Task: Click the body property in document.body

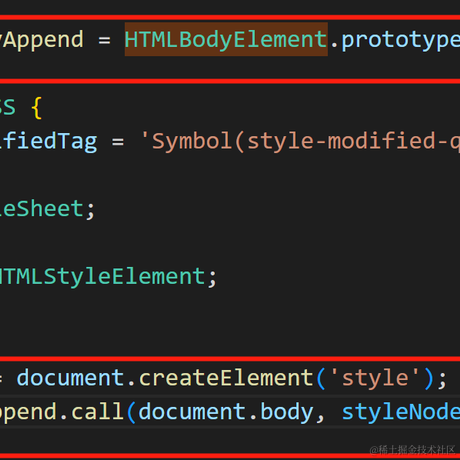Action: [x=287, y=412]
